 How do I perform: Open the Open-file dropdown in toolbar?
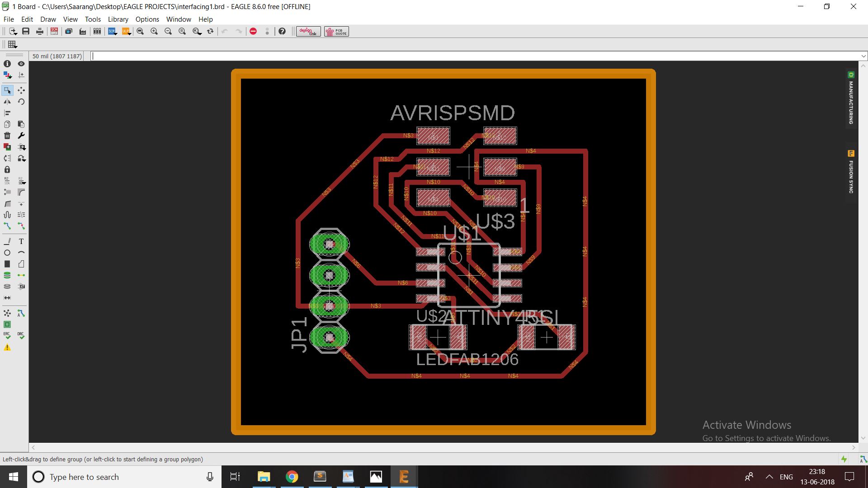(13, 31)
